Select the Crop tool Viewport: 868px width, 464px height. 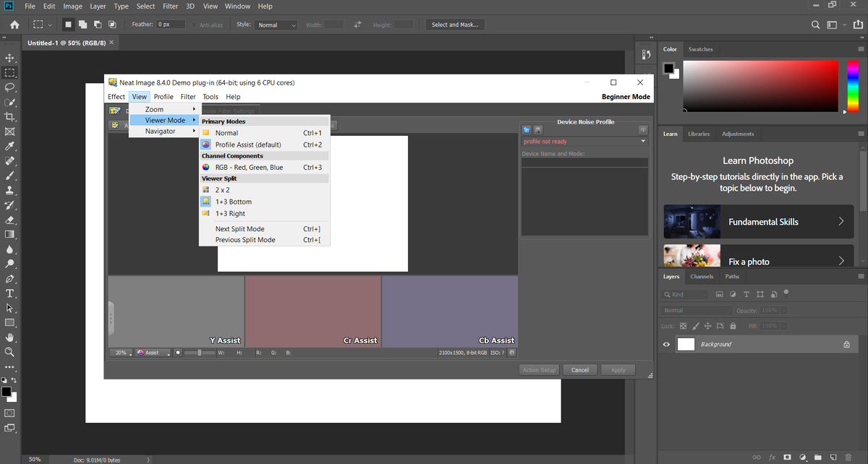(x=10, y=116)
